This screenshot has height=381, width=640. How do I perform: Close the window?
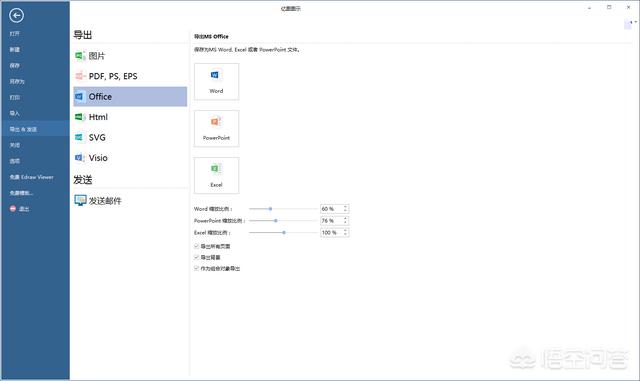[629, 7]
